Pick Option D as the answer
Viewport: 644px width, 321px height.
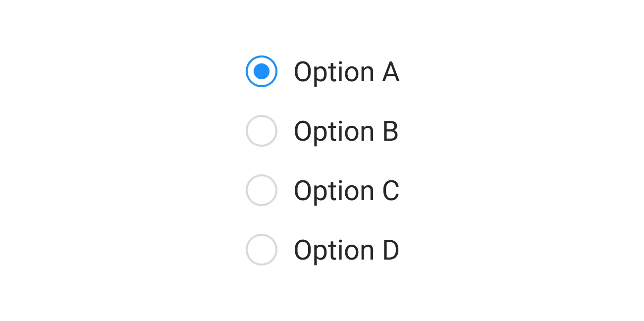pos(262,250)
